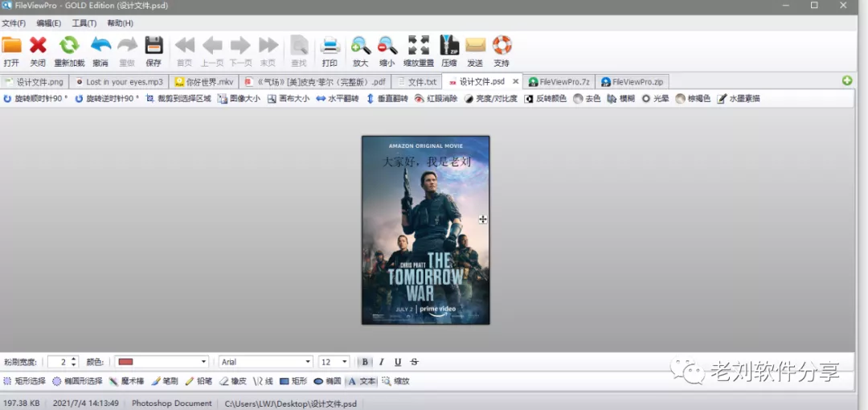
Task: Open the 工具(T) menu
Action: (x=84, y=23)
